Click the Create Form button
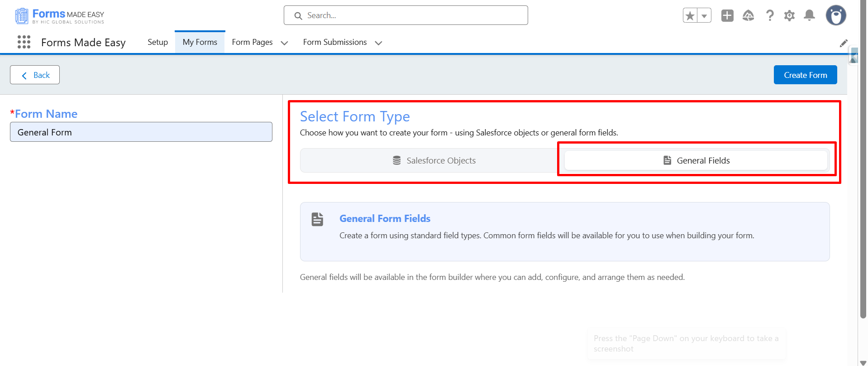868x366 pixels. (806, 75)
